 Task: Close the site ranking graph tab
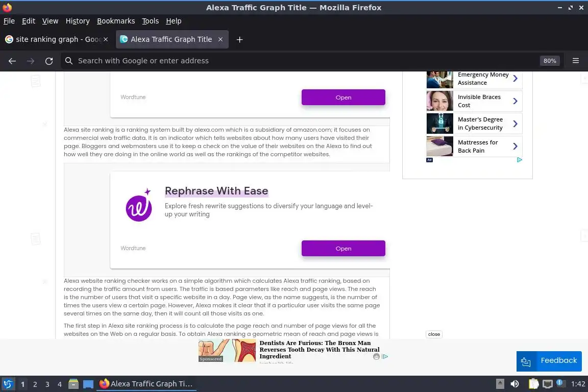coord(106,39)
